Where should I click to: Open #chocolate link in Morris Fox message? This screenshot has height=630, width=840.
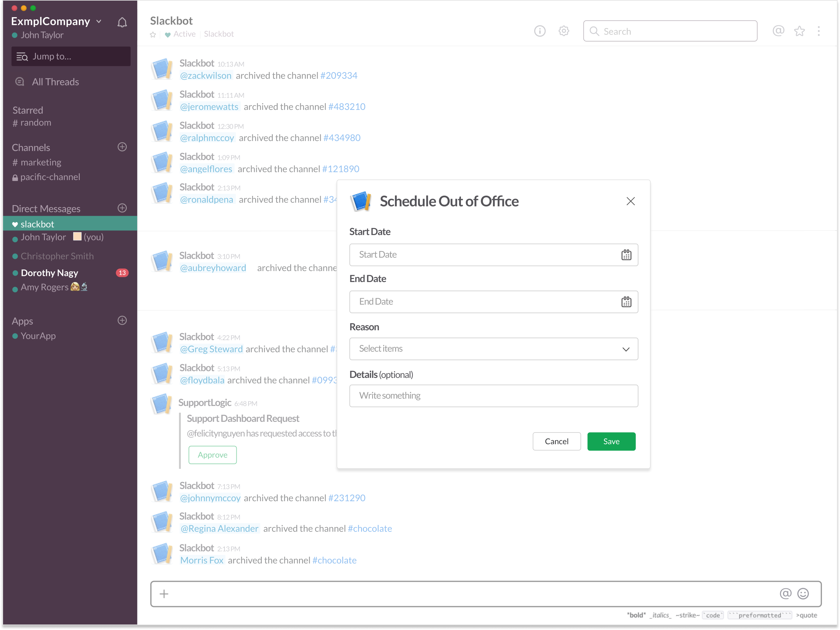tap(334, 560)
